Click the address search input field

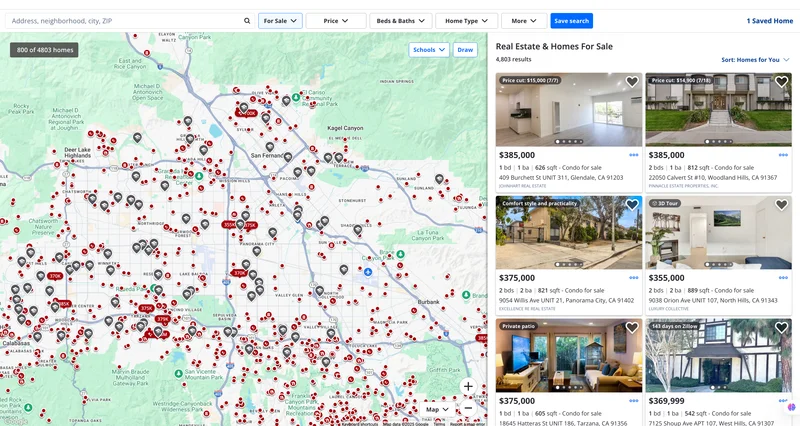[x=120, y=20]
